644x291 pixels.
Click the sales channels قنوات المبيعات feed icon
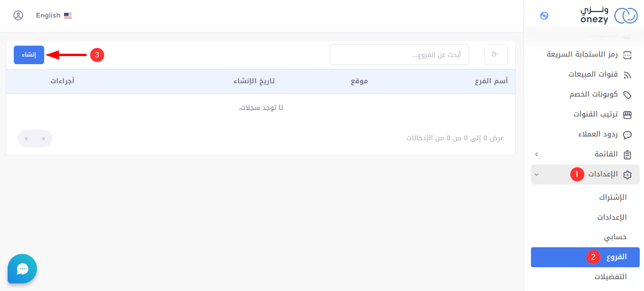coord(627,75)
